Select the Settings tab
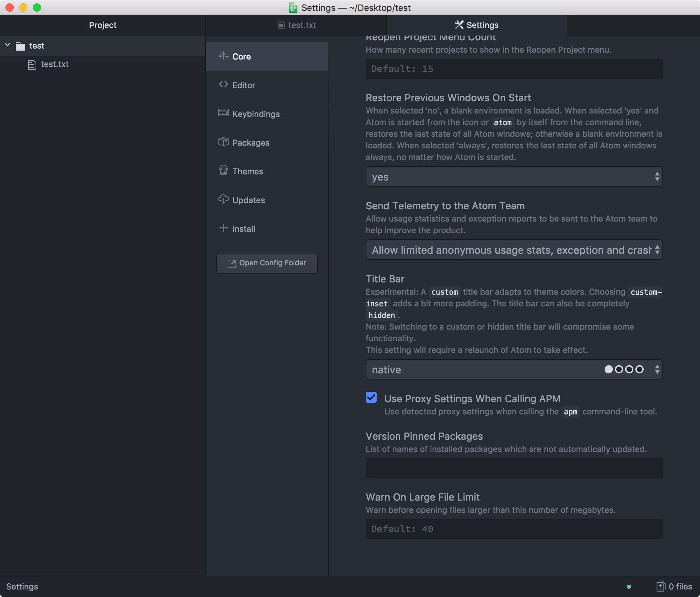 tap(476, 25)
